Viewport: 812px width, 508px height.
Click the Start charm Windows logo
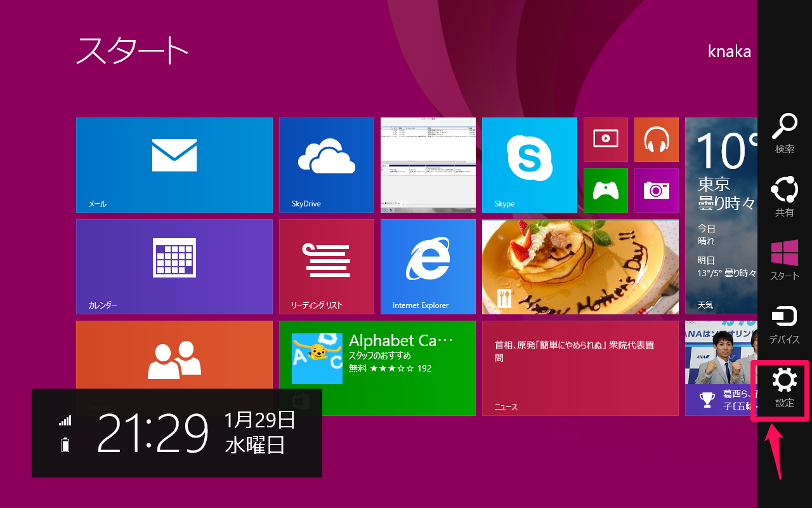pyautogui.click(x=785, y=253)
